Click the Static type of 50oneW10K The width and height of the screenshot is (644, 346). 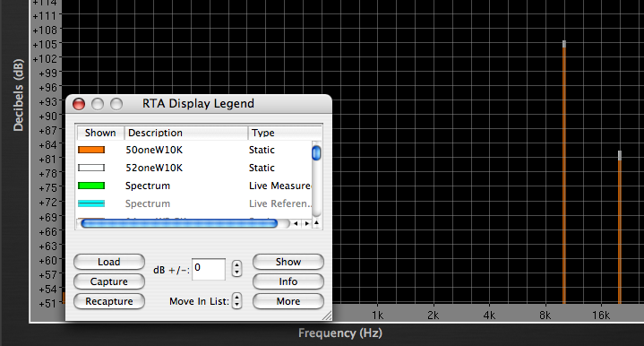[x=262, y=150]
